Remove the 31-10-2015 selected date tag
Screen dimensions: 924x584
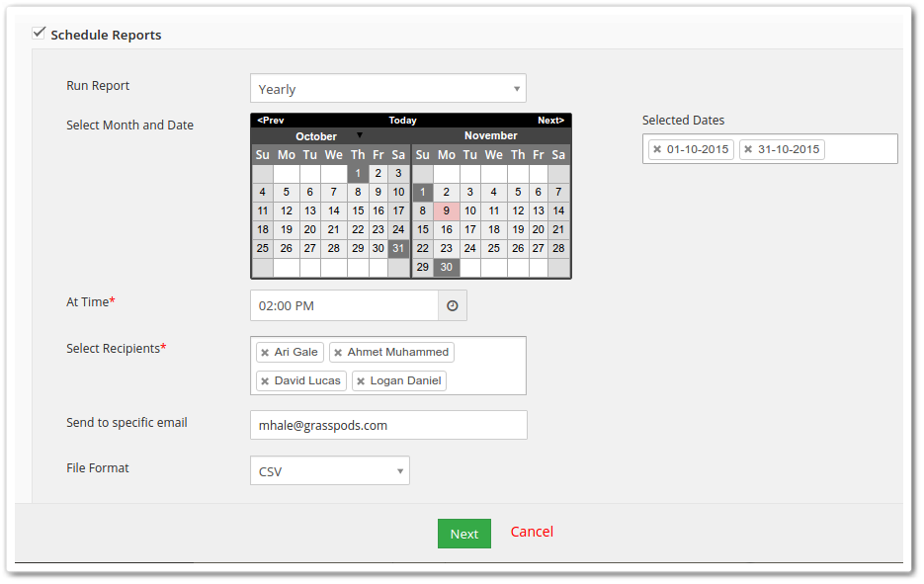[748, 149]
